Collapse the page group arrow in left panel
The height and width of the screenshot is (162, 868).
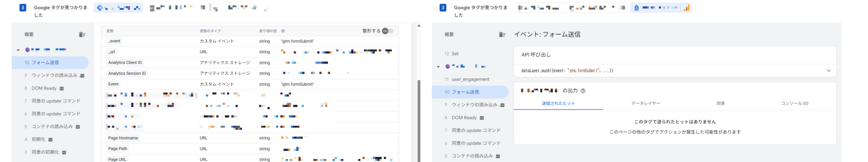(x=18, y=50)
